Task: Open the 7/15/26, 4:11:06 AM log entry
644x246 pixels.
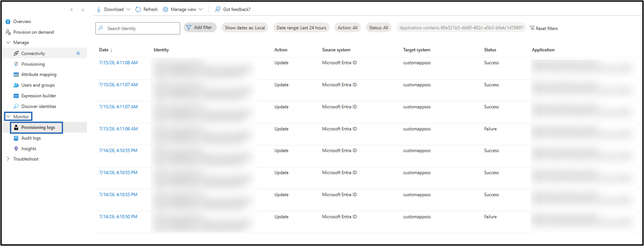Action: click(x=118, y=129)
